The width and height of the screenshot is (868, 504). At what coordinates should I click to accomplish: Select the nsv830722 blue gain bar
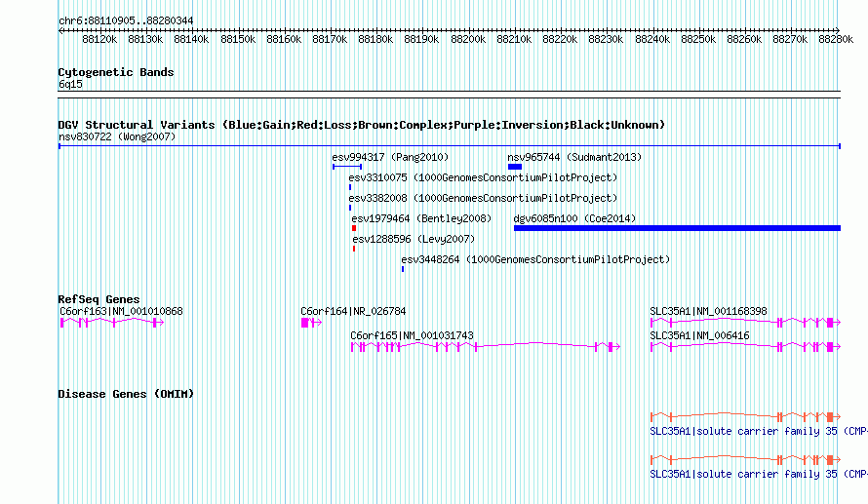point(450,146)
